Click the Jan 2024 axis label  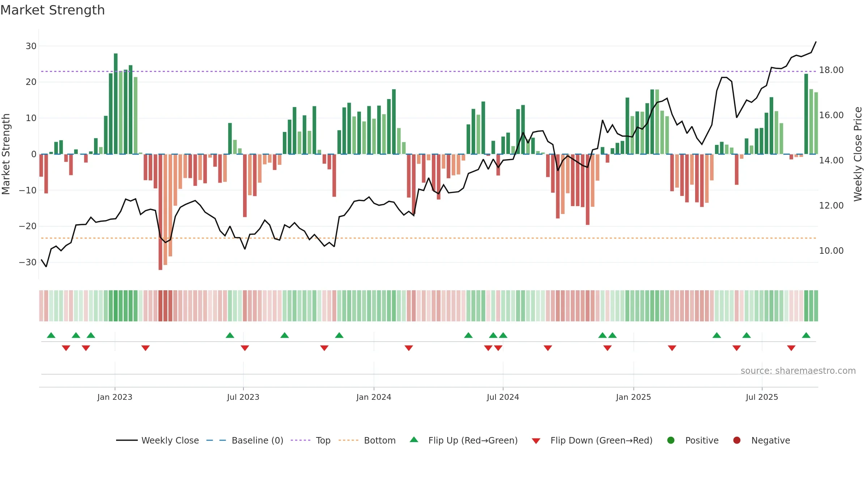(x=374, y=397)
